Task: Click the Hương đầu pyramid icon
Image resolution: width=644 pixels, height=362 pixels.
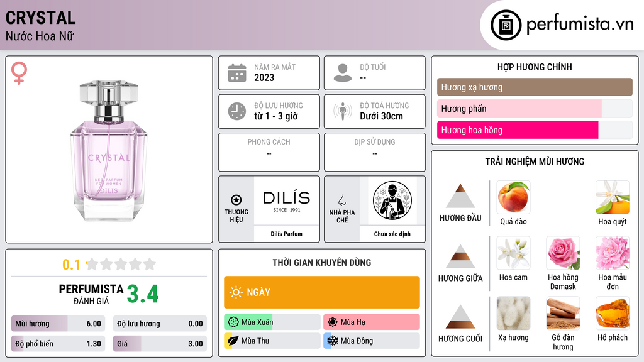Action: pyautogui.click(x=460, y=196)
